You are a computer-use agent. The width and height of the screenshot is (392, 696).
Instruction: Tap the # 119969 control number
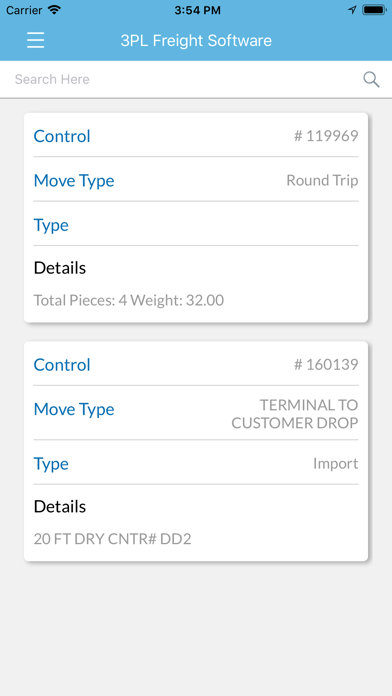(x=326, y=136)
